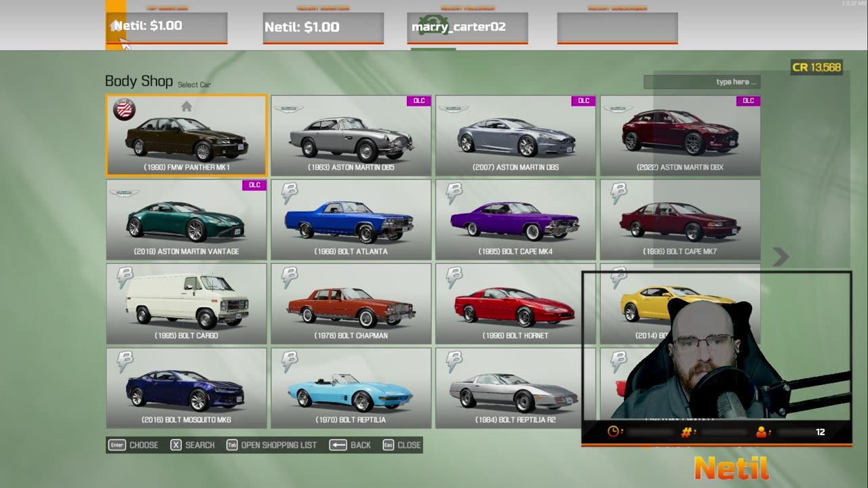Viewport: 868px width, 488px height.
Task: Click Bolt logo on Bolt Cape MK7 card
Action: pos(619,193)
